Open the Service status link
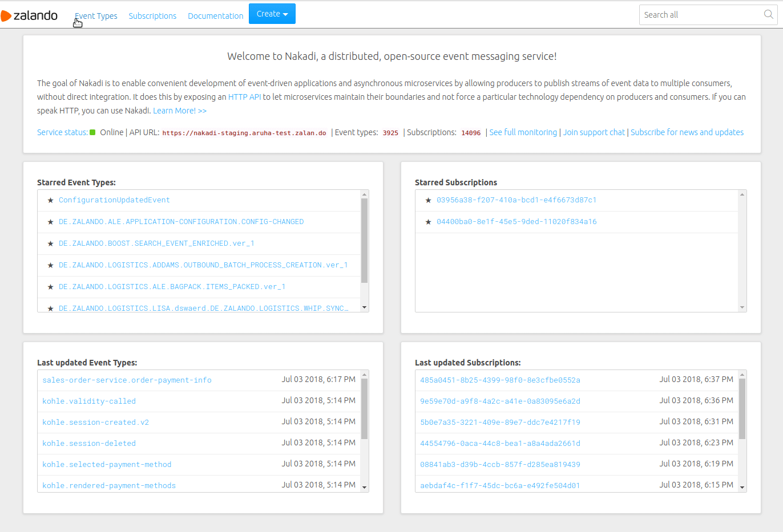783x532 pixels. click(x=62, y=132)
